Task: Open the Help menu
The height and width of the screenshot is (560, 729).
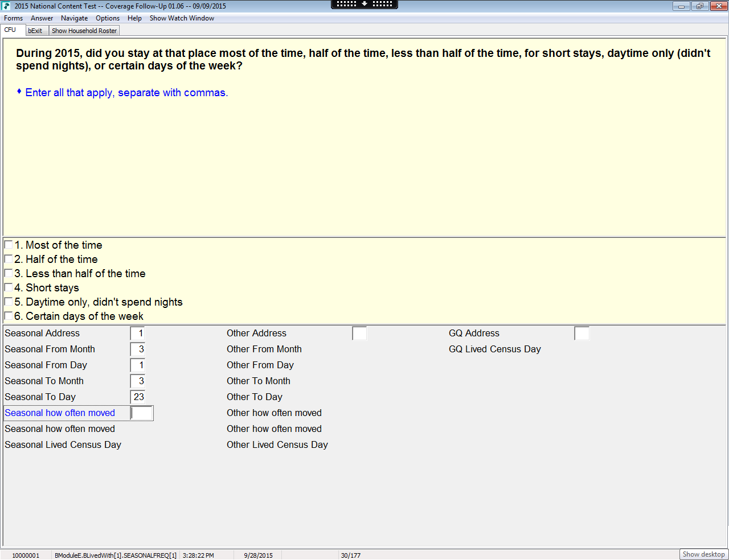Action: (134, 18)
